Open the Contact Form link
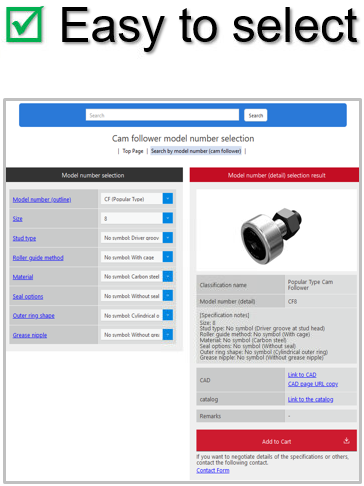Viewport: 364px width, 486px height. pyautogui.click(x=213, y=470)
